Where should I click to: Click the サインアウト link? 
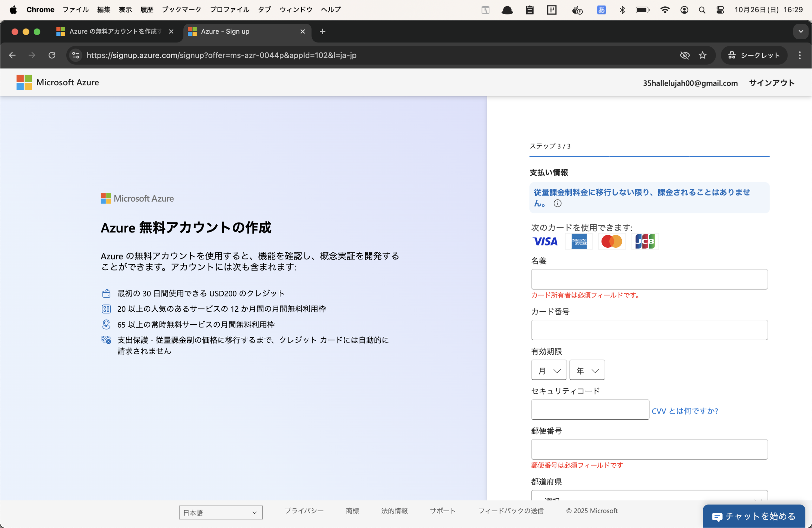pyautogui.click(x=771, y=83)
